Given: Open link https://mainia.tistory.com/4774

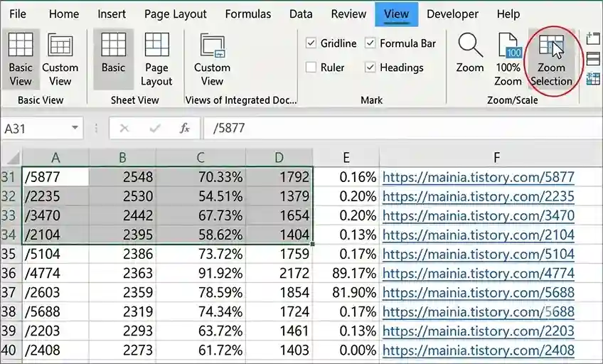Looking at the screenshot, I should point(478,273).
